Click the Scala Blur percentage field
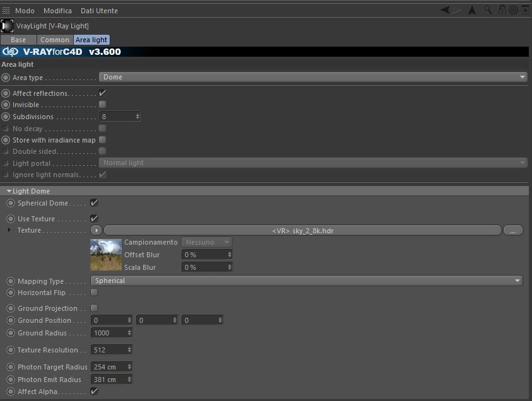This screenshot has height=401, width=532. pos(207,267)
